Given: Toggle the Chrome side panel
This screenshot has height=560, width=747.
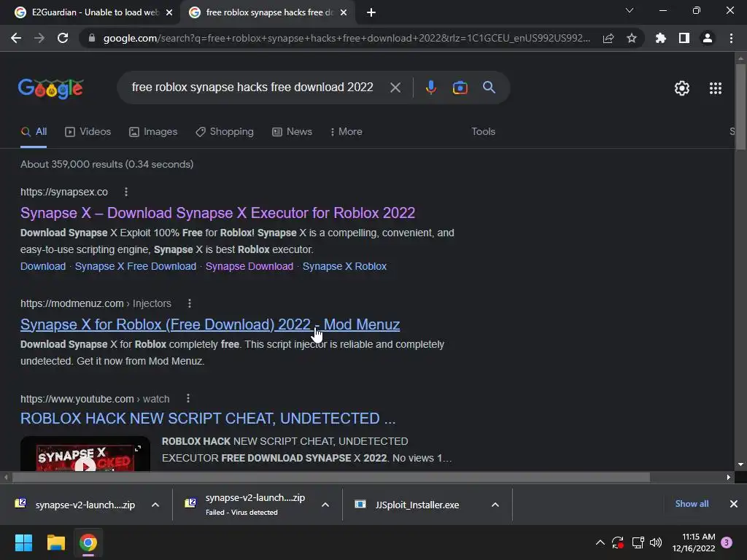Looking at the screenshot, I should 684,38.
